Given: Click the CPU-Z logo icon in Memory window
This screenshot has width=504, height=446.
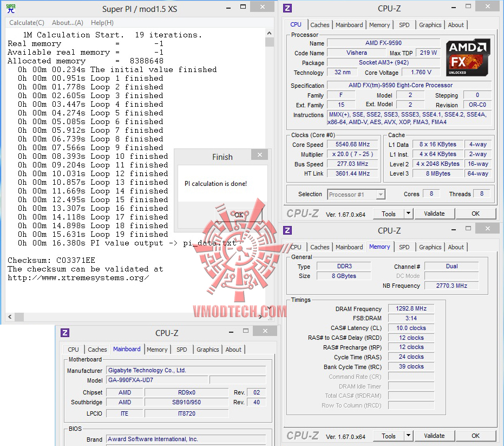Looking at the screenshot, I should coord(287,230).
